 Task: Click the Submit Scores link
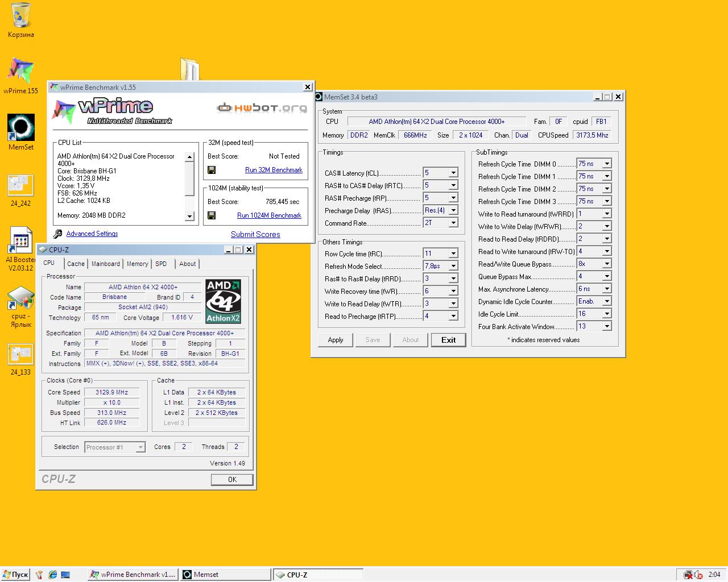[255, 234]
